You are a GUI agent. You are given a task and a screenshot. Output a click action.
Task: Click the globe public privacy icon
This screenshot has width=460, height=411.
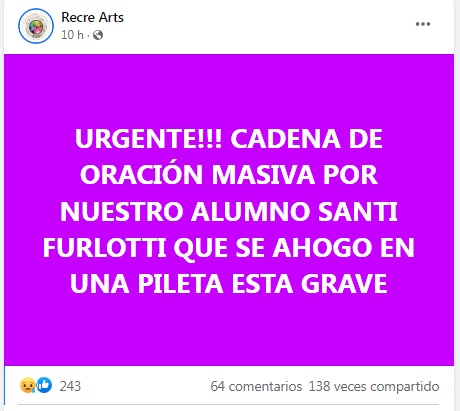click(x=98, y=35)
